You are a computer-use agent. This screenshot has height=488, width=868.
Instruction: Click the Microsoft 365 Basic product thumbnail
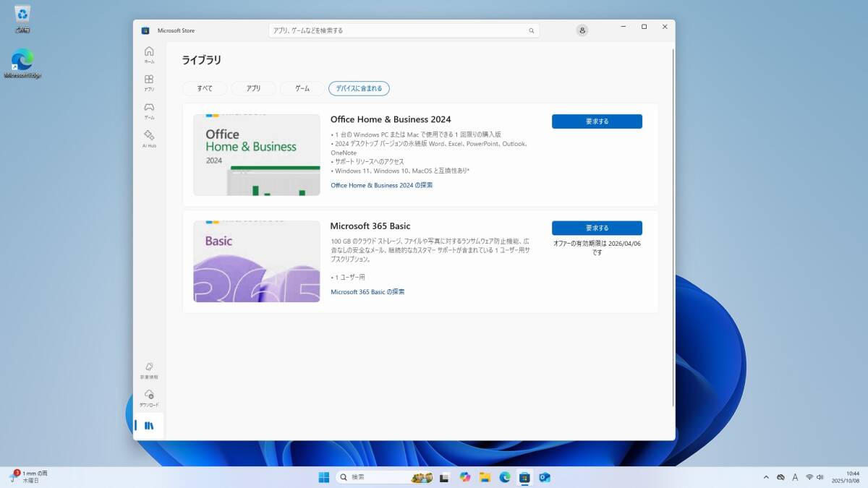coord(257,261)
